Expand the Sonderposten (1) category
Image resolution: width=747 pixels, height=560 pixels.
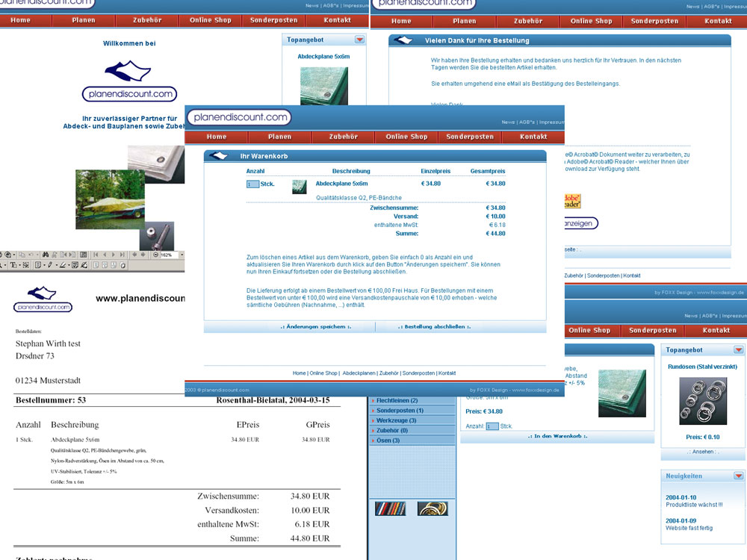(x=412, y=411)
